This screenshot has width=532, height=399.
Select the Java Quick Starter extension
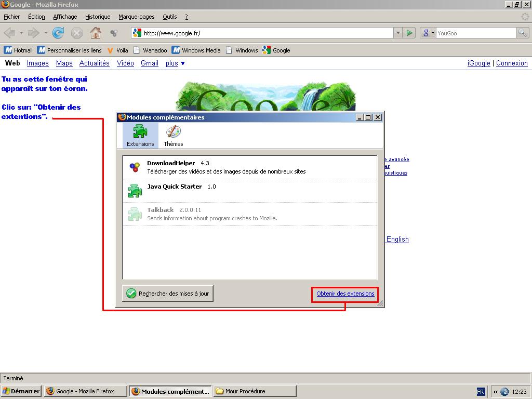(249, 191)
